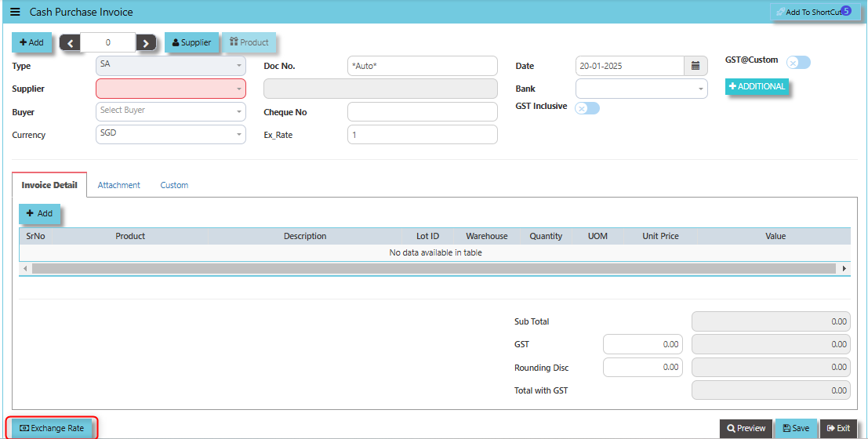This screenshot has height=439, width=868.
Task: Click the GST rate input field
Action: 643,344
